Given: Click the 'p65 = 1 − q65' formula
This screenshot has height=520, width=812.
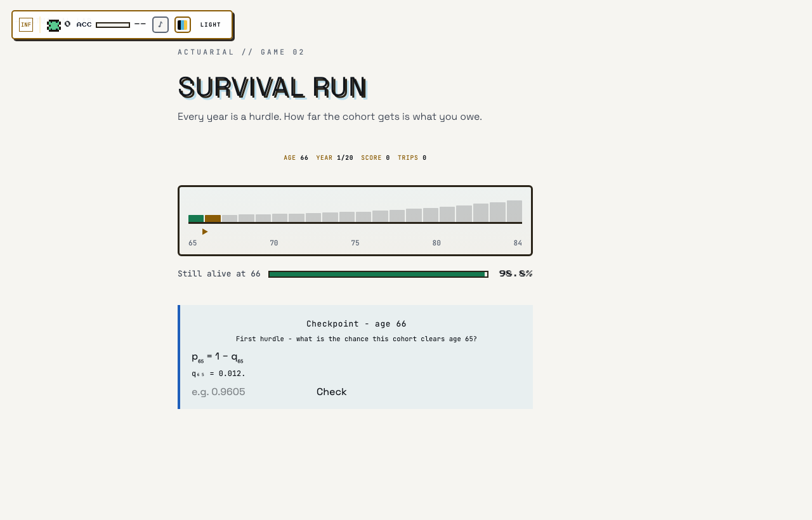Looking at the screenshot, I should click(x=218, y=357).
